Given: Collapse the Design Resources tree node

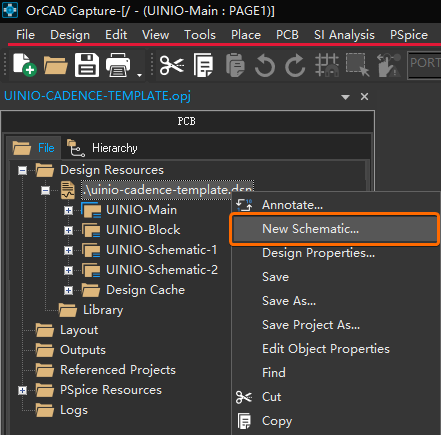Looking at the screenshot, I should click(22, 171).
